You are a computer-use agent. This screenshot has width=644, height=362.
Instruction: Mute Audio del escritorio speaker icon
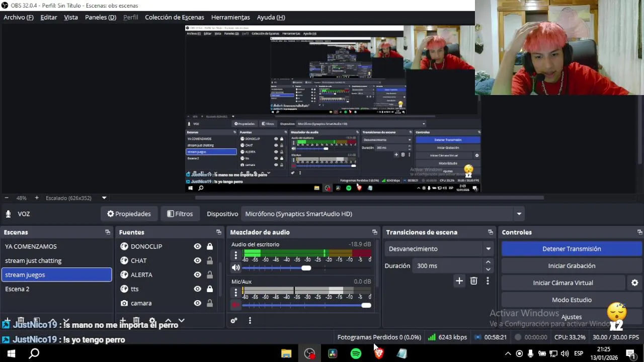click(235, 268)
